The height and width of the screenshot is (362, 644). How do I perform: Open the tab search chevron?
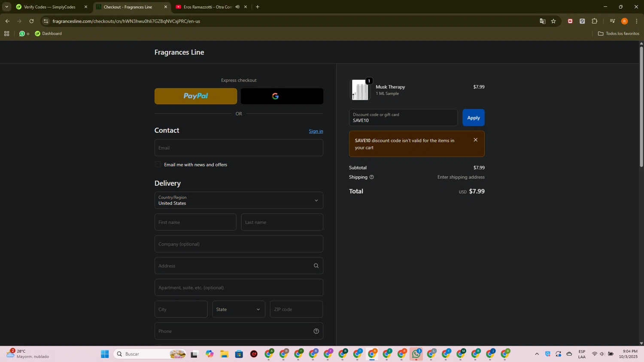tap(6, 7)
